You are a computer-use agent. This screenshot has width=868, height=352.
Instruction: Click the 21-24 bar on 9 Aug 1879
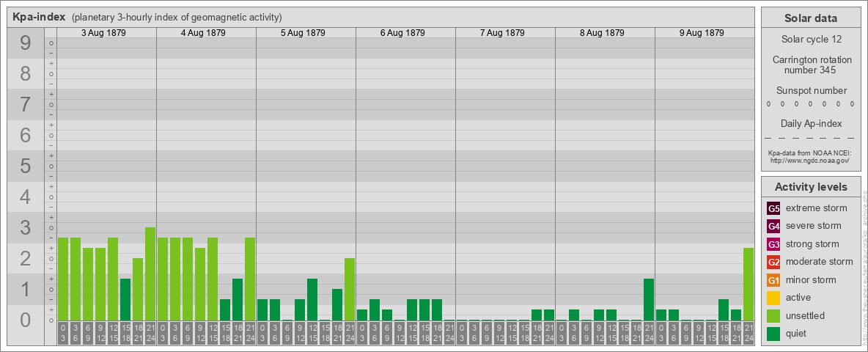[749, 284]
